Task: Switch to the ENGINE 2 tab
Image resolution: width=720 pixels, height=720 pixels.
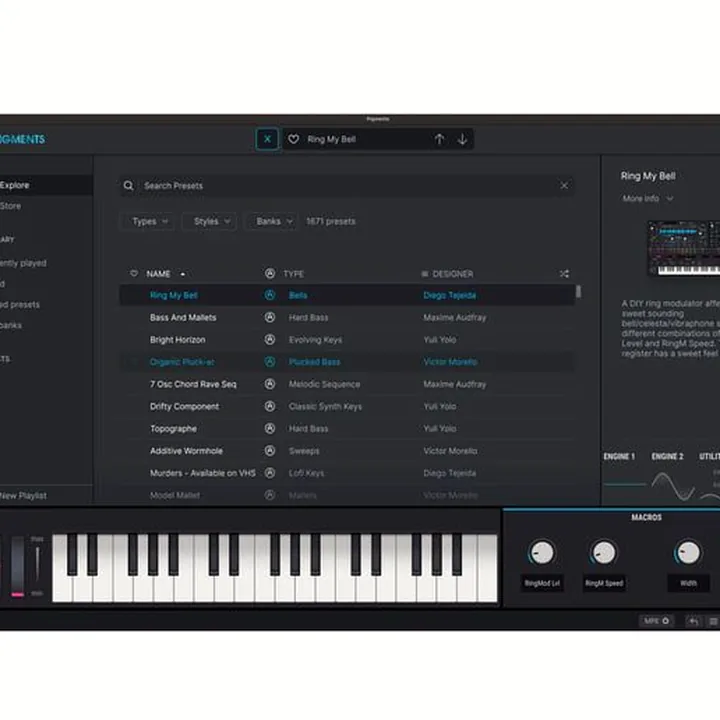Action: click(667, 456)
